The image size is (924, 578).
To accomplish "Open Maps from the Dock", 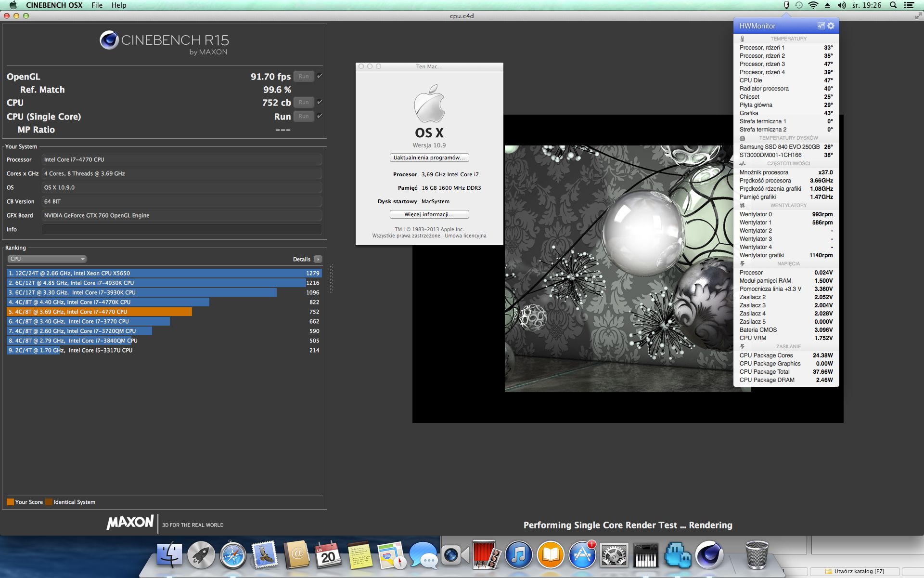I will 392,555.
